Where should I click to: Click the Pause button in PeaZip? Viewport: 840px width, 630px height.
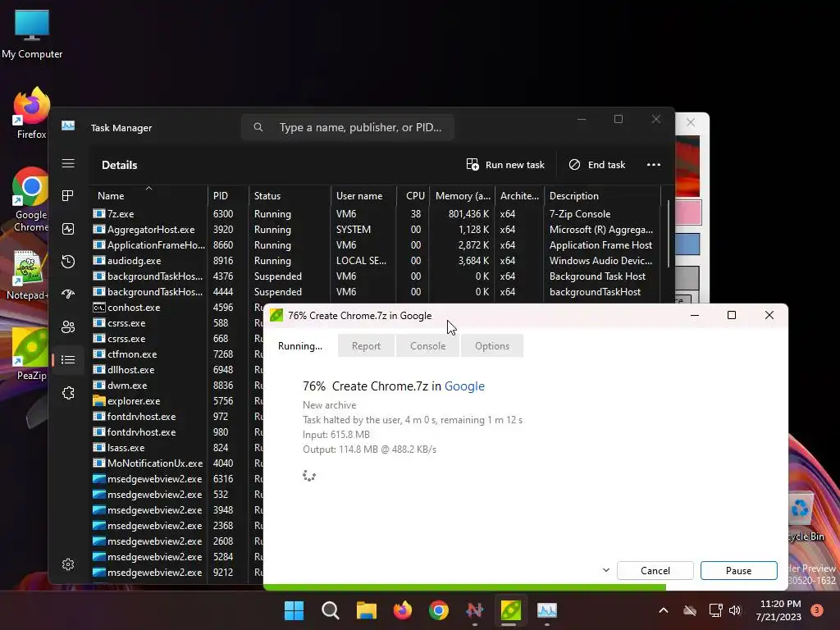click(739, 571)
